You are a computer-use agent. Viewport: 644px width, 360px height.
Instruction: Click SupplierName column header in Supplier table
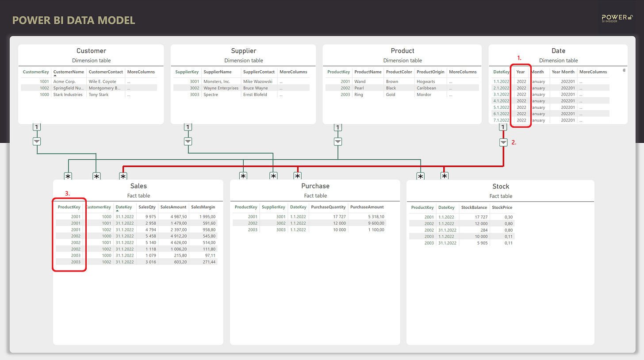click(x=218, y=72)
